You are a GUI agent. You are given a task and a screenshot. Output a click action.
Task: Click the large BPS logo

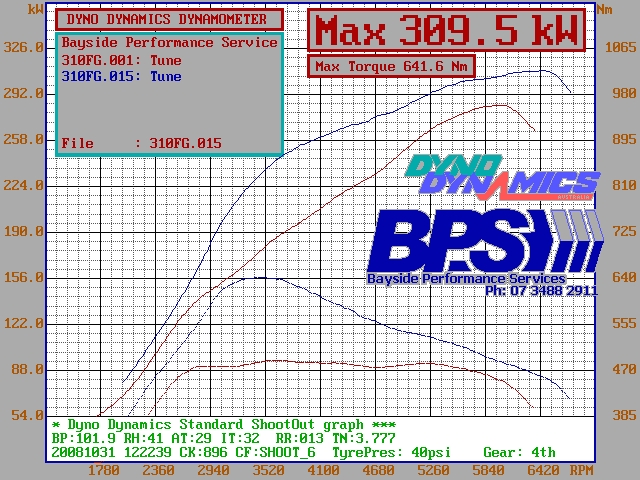[x=486, y=241]
